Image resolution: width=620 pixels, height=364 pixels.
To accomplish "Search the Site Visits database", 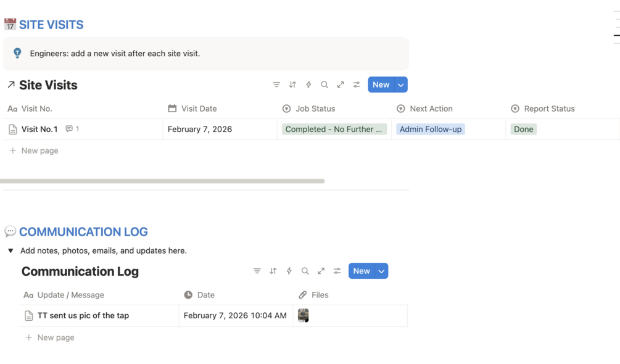I will click(324, 85).
